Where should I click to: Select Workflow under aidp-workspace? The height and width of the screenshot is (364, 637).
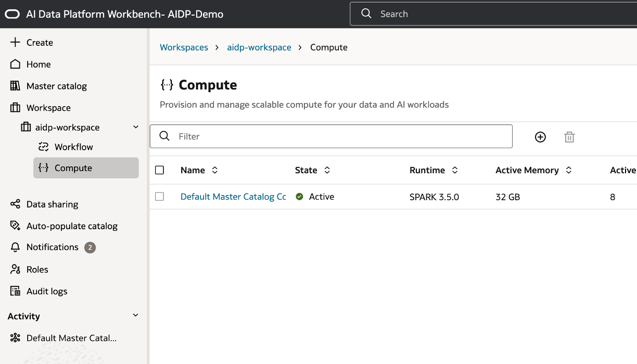pos(73,147)
